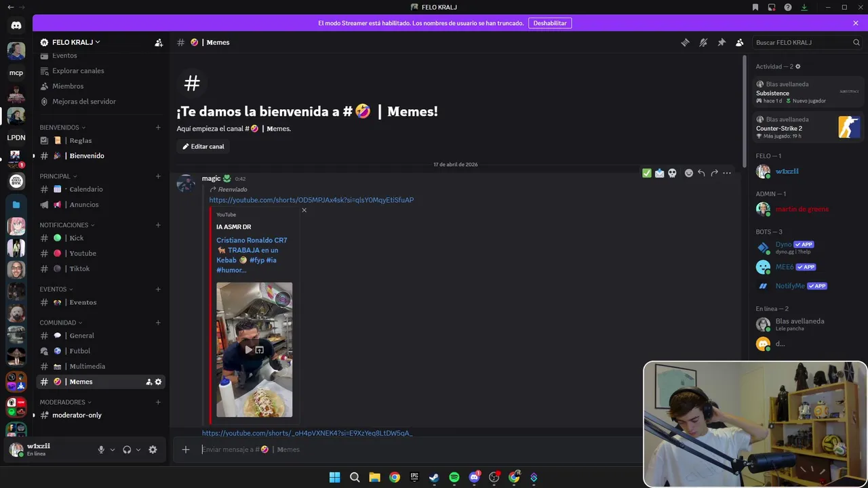Image resolution: width=868 pixels, height=488 pixels.
Task: Open pinned messages icon
Action: point(722,42)
